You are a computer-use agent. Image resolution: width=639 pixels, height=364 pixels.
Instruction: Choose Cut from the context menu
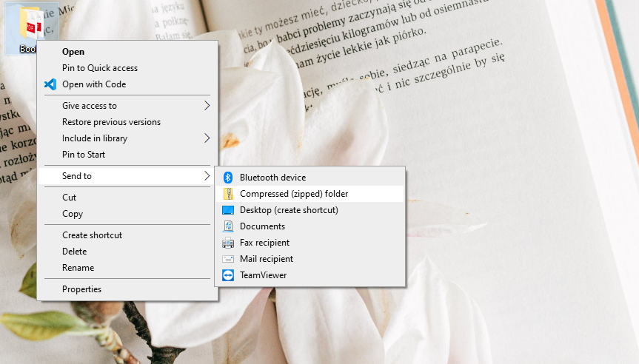tap(127, 198)
